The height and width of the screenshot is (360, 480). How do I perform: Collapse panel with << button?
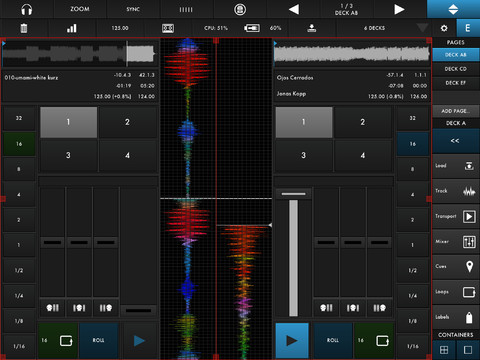tap(456, 141)
